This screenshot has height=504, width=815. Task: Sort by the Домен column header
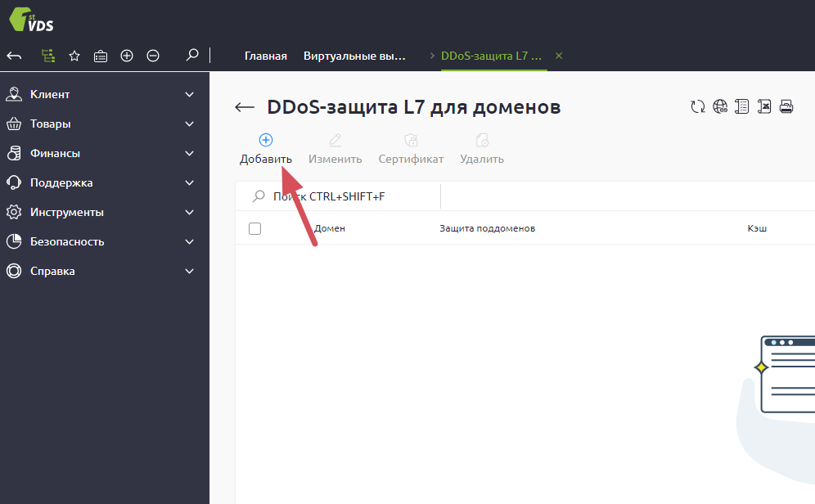coord(330,228)
